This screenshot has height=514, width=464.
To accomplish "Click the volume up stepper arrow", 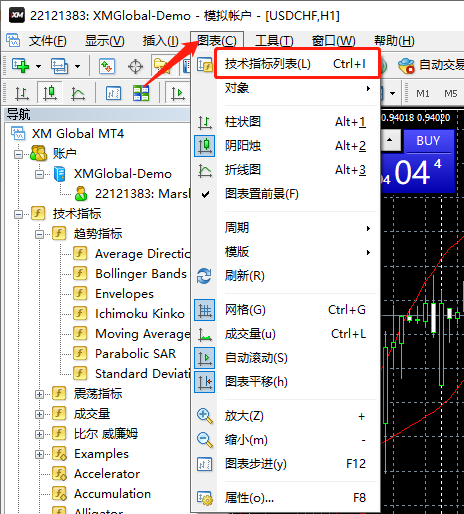I will click(x=389, y=140).
